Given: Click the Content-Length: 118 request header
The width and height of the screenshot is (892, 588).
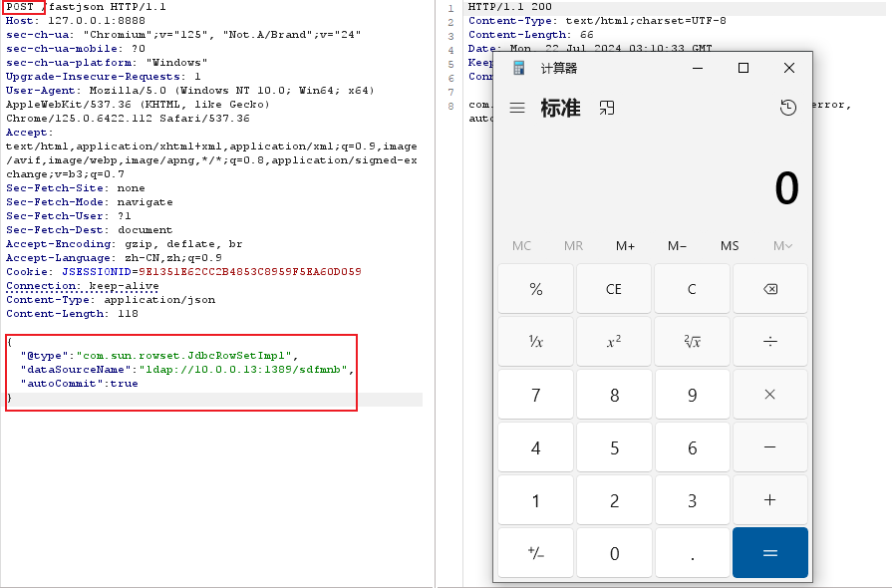Looking at the screenshot, I should [x=72, y=314].
